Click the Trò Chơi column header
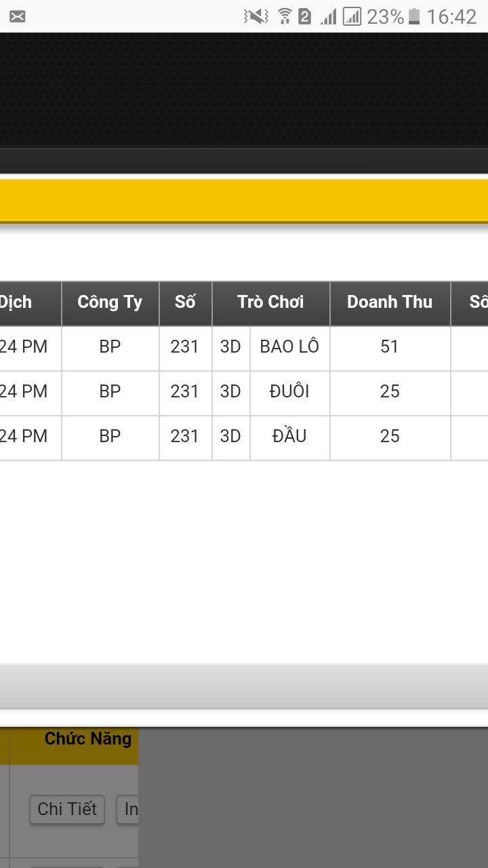This screenshot has width=488, height=868. (x=271, y=303)
